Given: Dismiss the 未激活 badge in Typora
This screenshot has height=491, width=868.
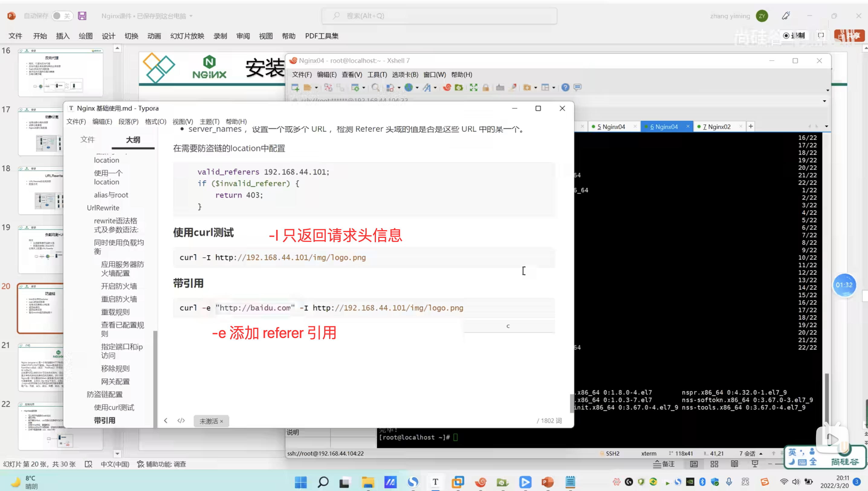Looking at the screenshot, I should coord(222,421).
